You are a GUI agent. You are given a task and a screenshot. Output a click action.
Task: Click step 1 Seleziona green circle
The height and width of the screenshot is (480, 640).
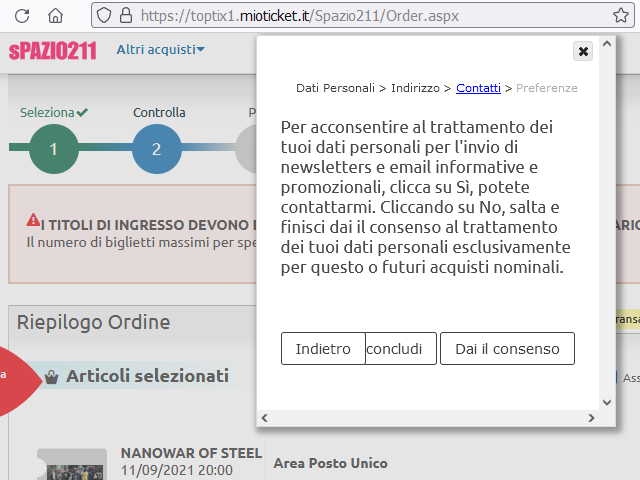[53, 149]
